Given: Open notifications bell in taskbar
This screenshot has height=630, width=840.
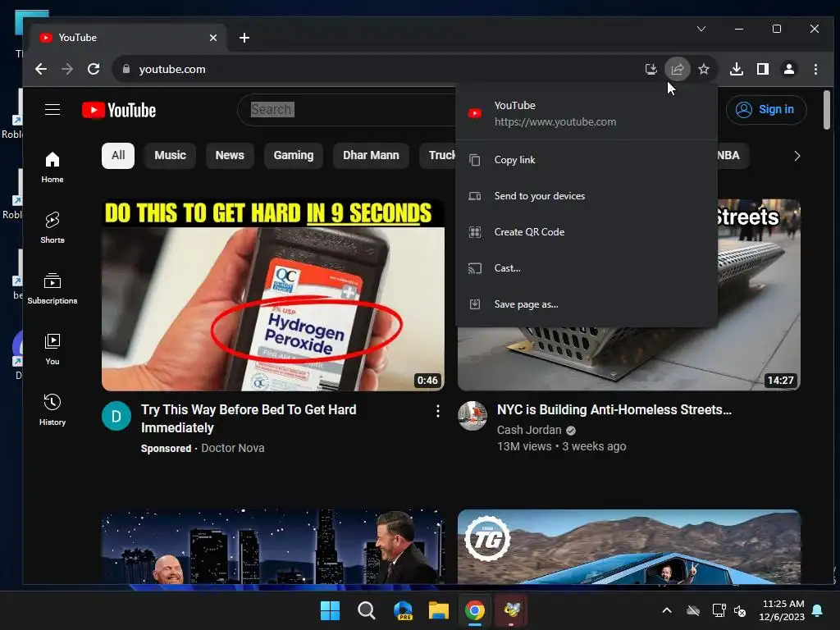Looking at the screenshot, I should [x=818, y=610].
